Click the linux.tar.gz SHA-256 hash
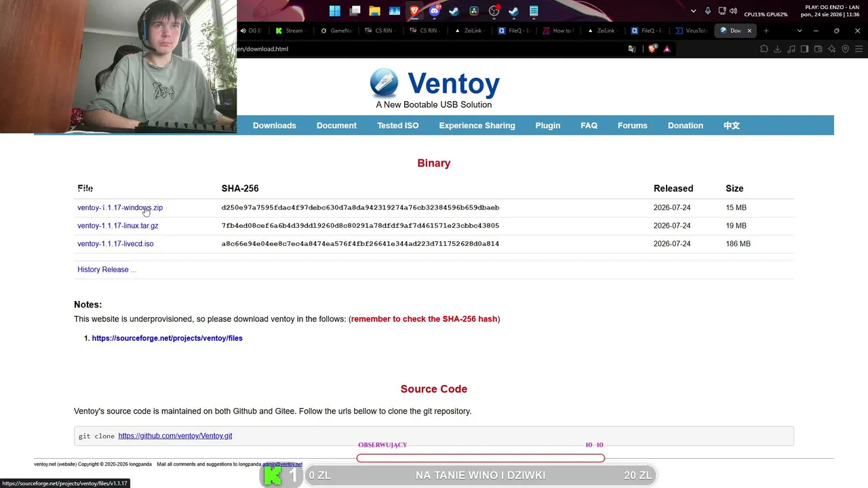Viewport: 868px width, 488px height. point(360,226)
